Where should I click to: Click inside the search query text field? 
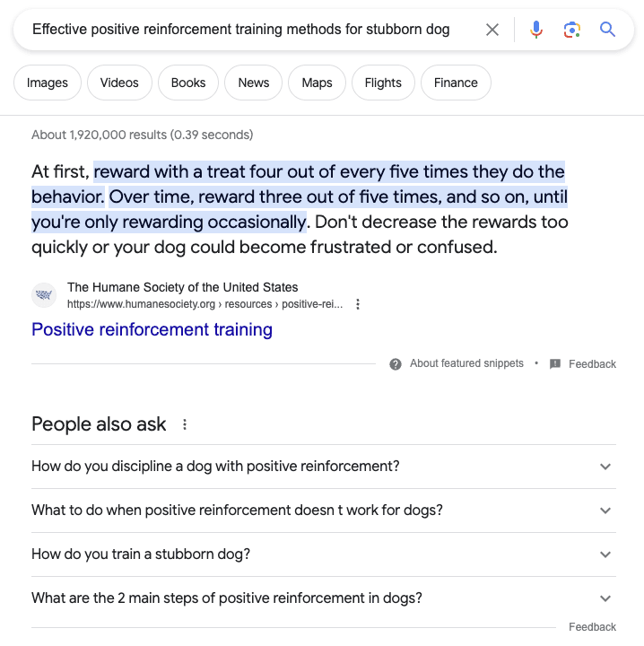(x=240, y=30)
